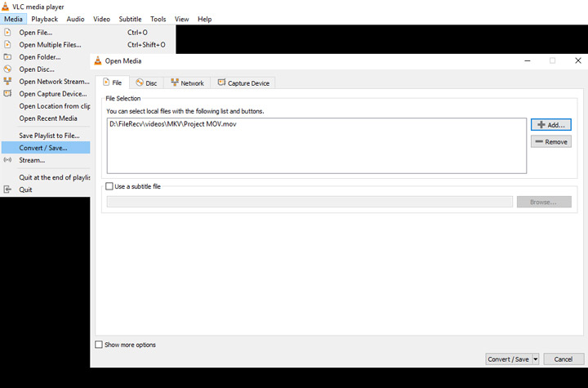Click the Open Multiple Files menu icon

tap(7, 45)
